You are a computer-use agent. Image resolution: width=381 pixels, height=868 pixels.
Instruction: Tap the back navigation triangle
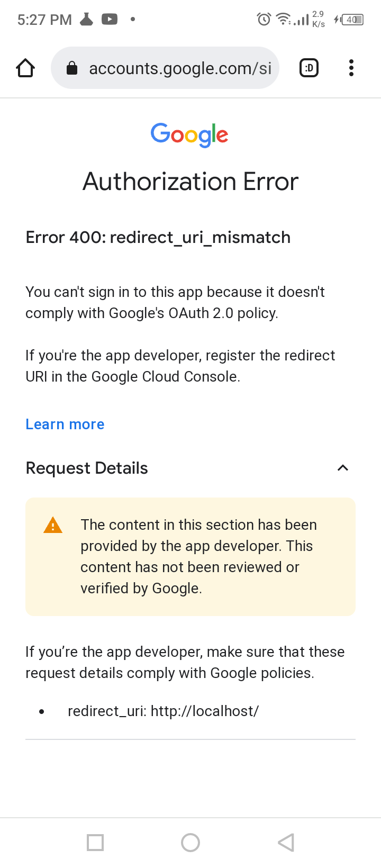pos(285,842)
